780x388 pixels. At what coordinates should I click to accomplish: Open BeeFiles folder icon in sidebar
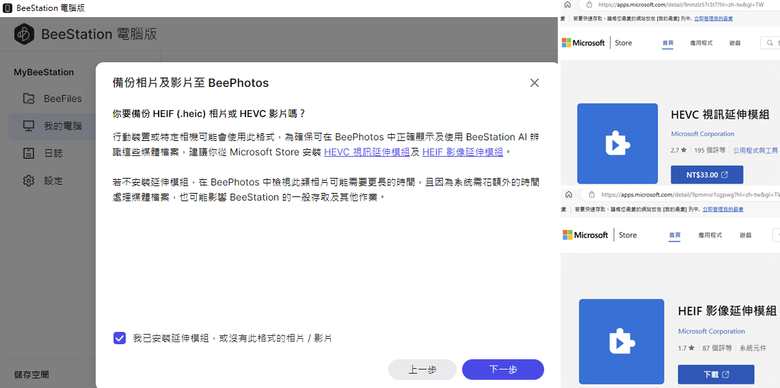coord(29,98)
